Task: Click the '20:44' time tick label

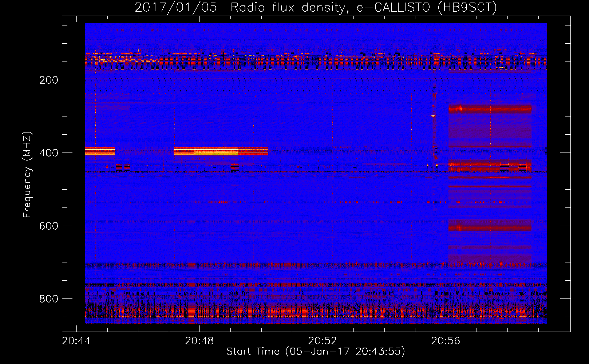Action: (x=76, y=341)
